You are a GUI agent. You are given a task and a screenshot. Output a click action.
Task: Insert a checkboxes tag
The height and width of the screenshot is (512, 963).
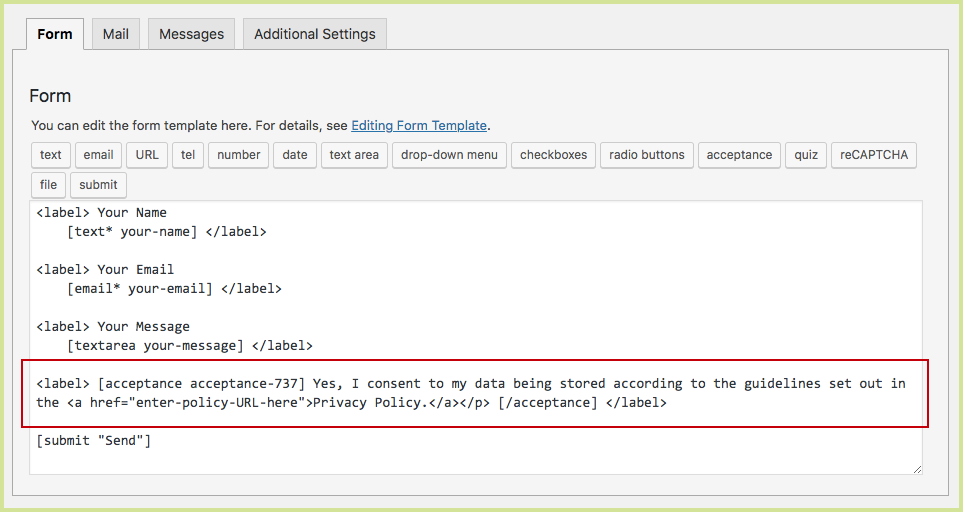pyautogui.click(x=553, y=155)
